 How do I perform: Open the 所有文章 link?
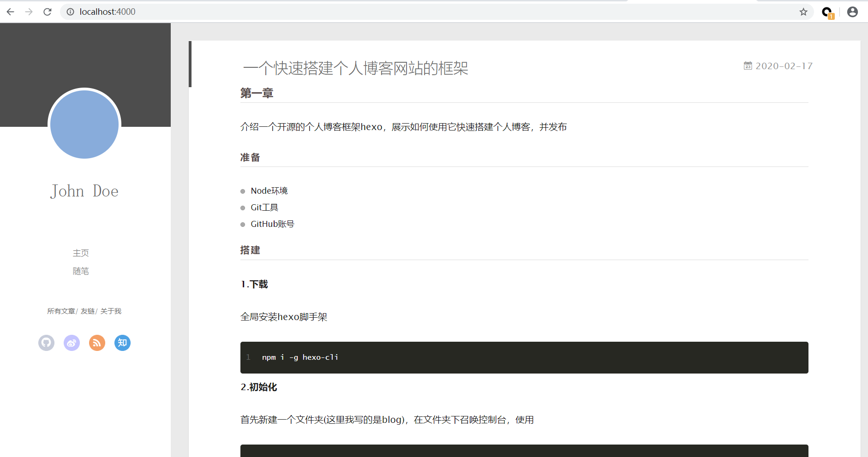61,311
